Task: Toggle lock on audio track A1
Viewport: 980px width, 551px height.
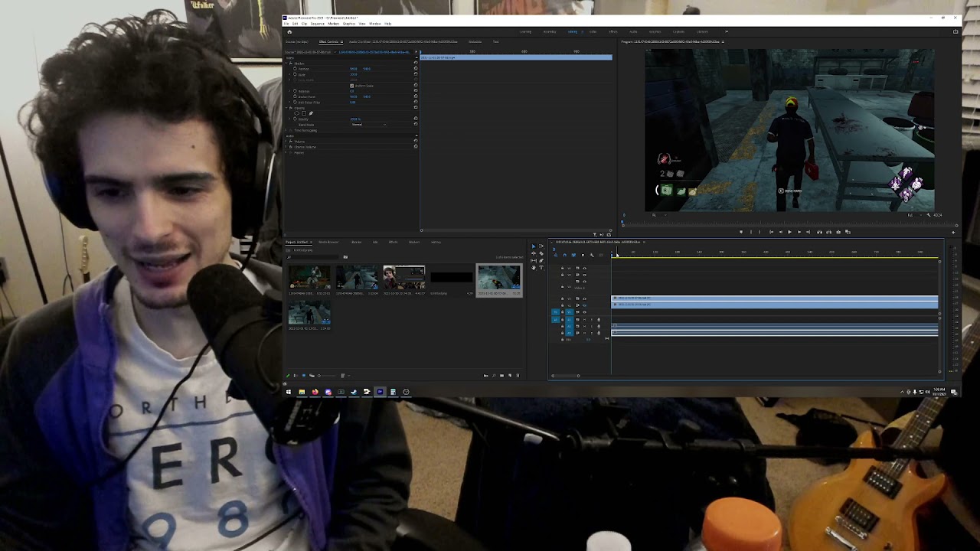Action: coord(562,320)
